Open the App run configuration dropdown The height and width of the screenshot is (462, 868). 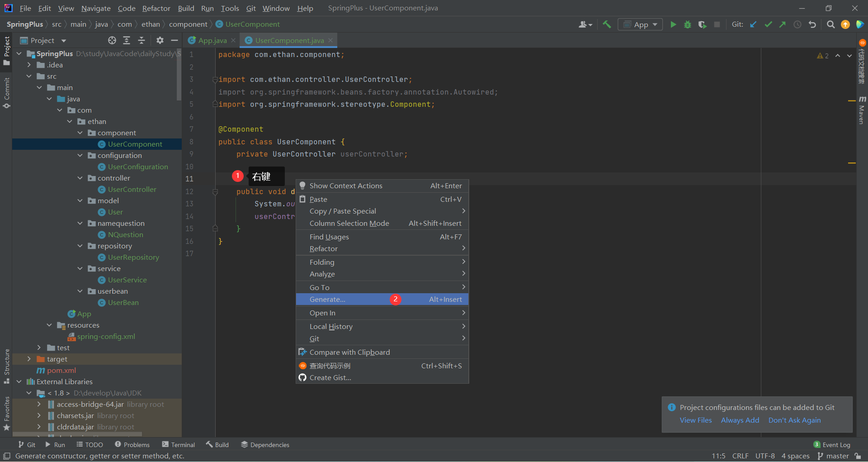(x=640, y=24)
